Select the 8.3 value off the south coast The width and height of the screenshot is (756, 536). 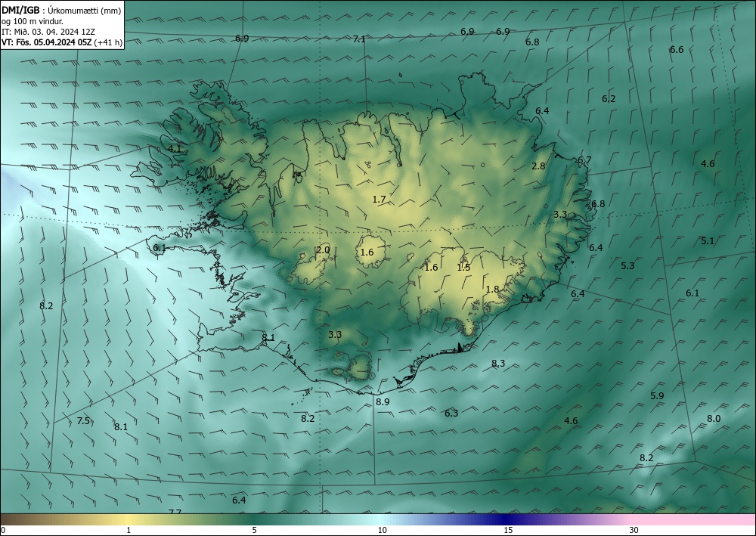498,364
